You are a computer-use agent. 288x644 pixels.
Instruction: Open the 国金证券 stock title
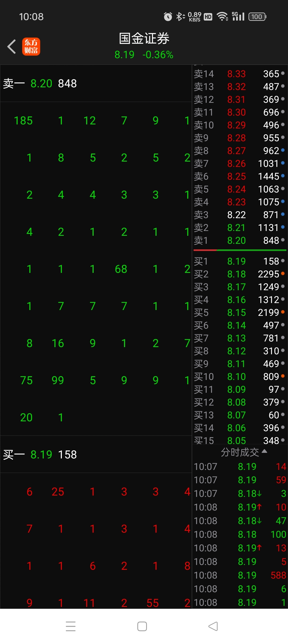[144, 38]
